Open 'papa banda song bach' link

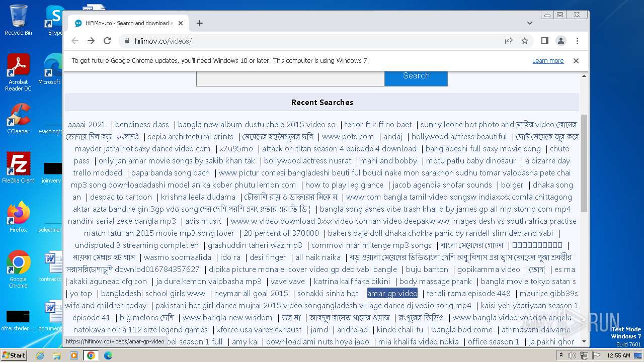pyautogui.click(x=171, y=173)
